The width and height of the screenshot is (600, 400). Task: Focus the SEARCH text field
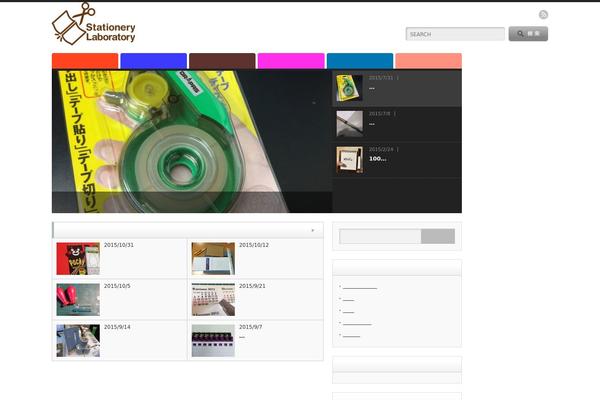click(x=455, y=34)
